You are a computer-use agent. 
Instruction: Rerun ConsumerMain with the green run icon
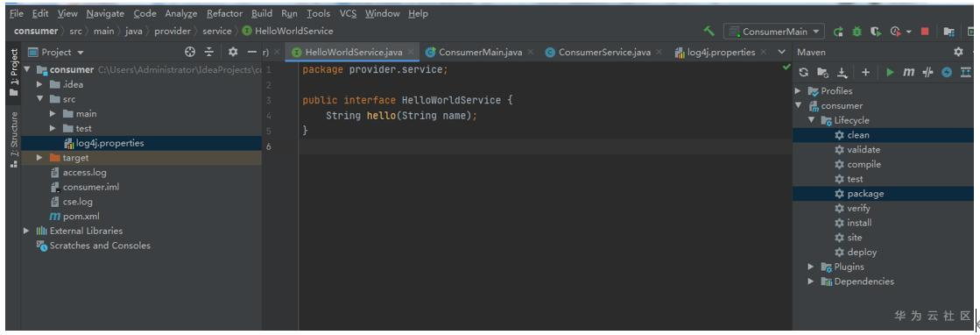(838, 32)
